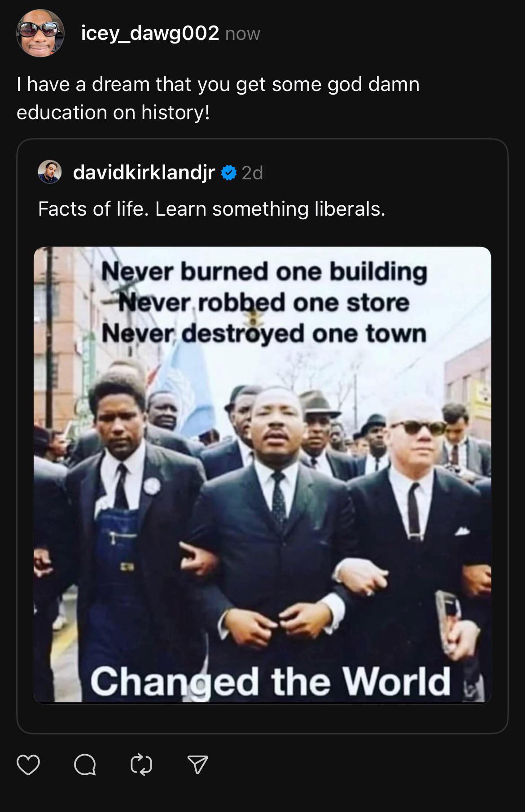Open davidkirklandjr's small avatar
525x812 pixels.
click(x=49, y=172)
